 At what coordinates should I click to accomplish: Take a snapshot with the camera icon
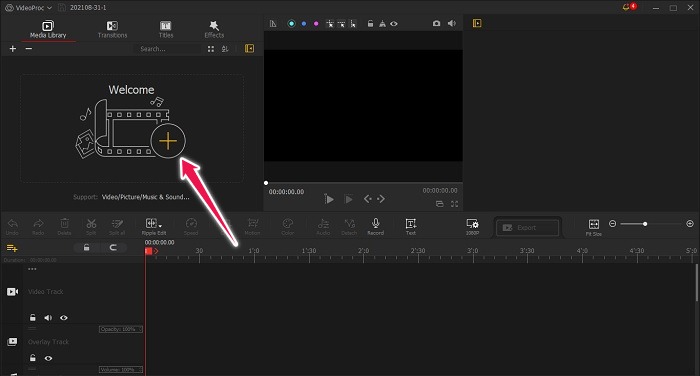pyautogui.click(x=436, y=23)
